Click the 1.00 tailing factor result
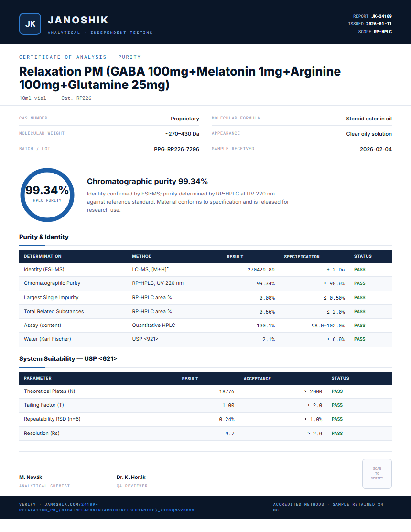The width and height of the screenshot is (411, 532). point(228,405)
